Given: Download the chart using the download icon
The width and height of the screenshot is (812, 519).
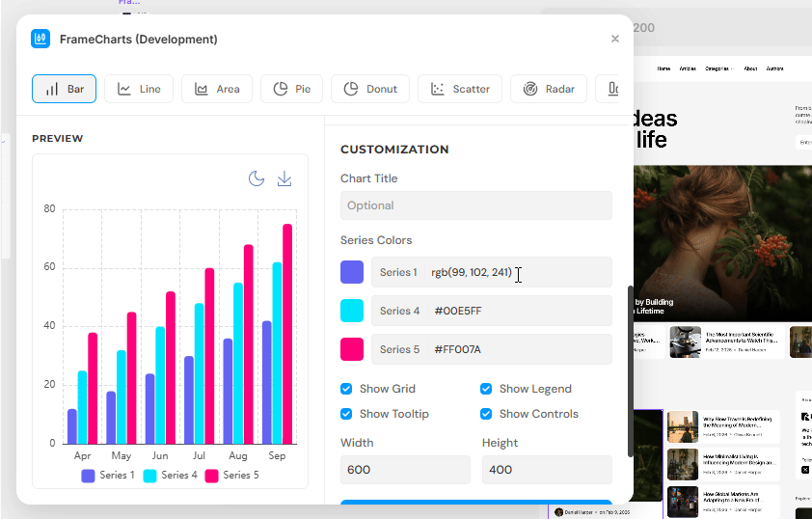Looking at the screenshot, I should 284,178.
